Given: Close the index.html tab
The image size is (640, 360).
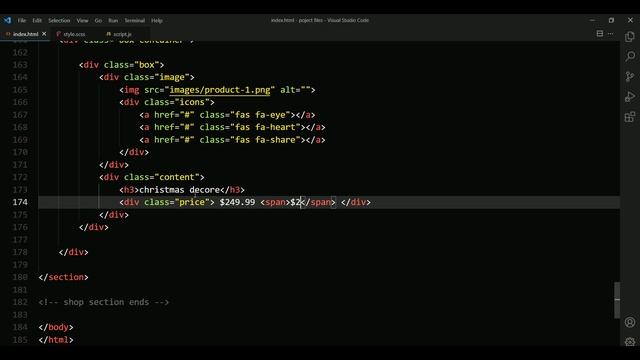Looking at the screenshot, I should tap(44, 34).
